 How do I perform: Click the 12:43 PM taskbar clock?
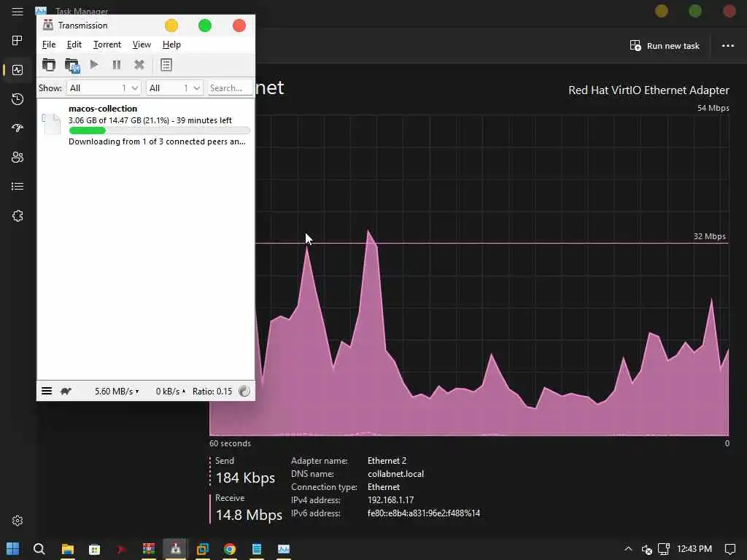pos(694,549)
